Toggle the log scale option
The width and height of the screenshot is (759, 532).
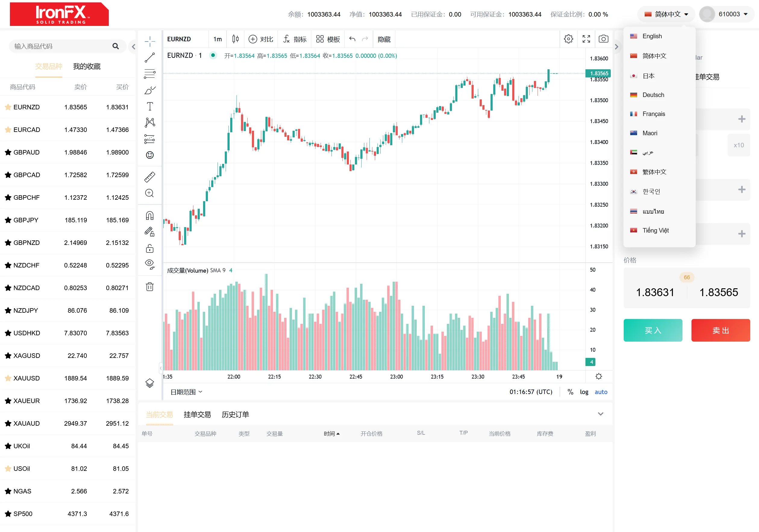pyautogui.click(x=584, y=392)
